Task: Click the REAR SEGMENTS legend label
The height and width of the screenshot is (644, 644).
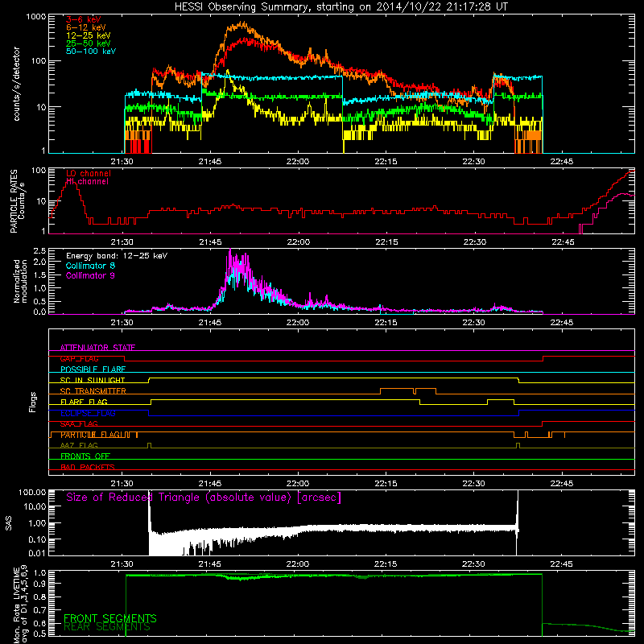Action: pyautogui.click(x=107, y=627)
